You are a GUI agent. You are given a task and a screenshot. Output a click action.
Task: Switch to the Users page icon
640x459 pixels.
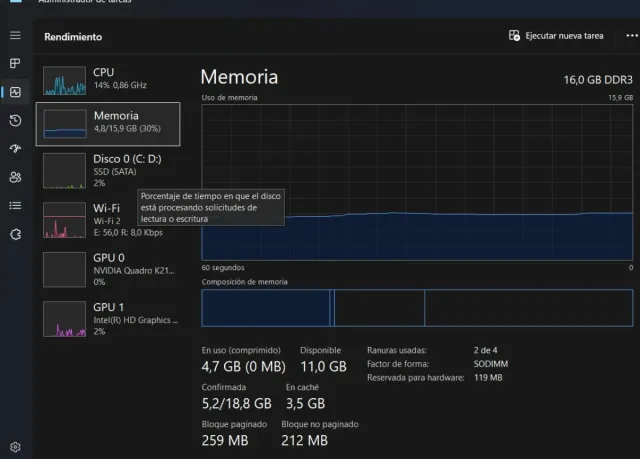click(x=15, y=177)
